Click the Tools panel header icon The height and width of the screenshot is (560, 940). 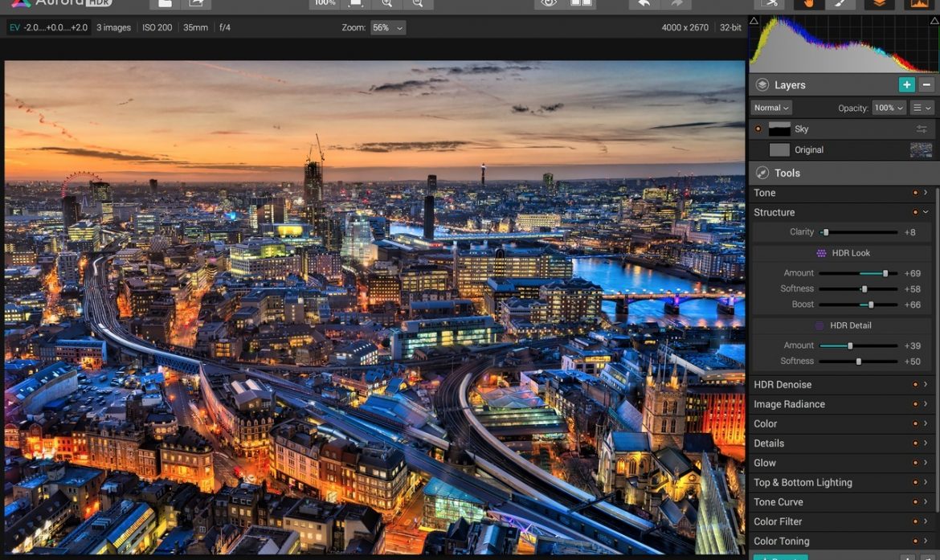click(762, 173)
